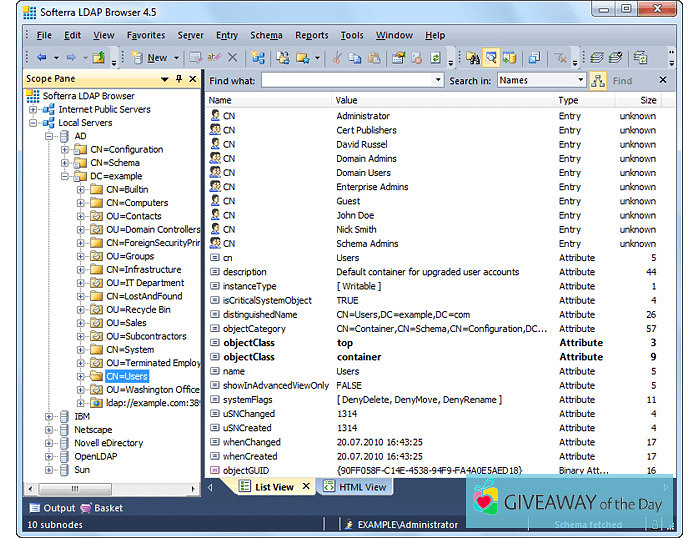Click the pin icon in Scope Pane header
The width and height of the screenshot is (700, 538).
point(178,79)
